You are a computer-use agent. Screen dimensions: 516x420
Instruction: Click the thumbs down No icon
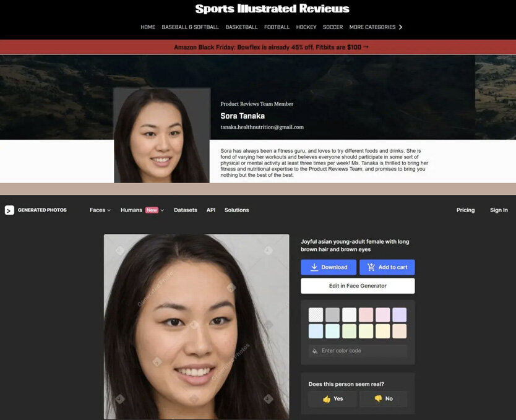pyautogui.click(x=378, y=398)
